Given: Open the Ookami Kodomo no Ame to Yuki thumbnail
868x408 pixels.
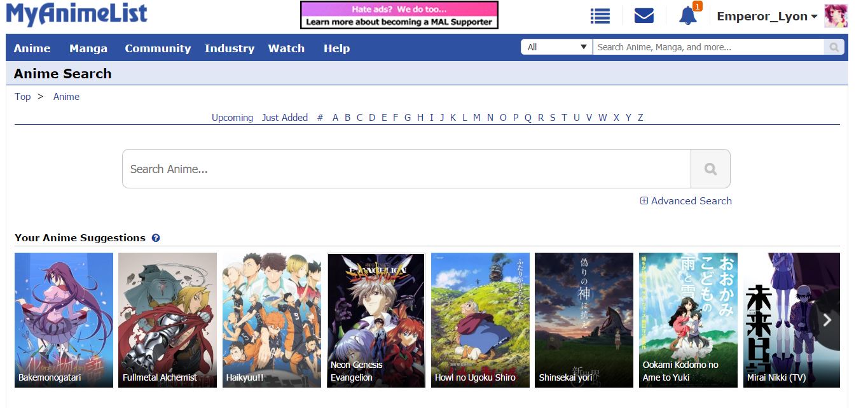Looking at the screenshot, I should point(688,320).
